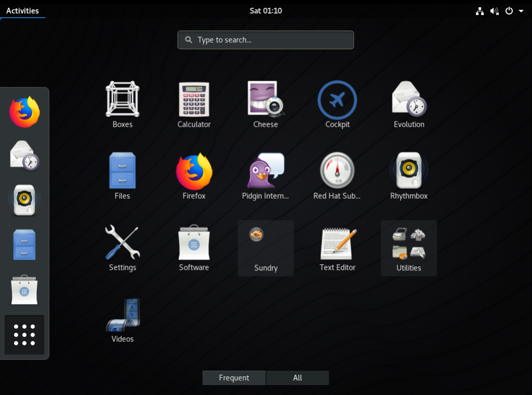The width and height of the screenshot is (532, 395).
Task: Click Software bag in the dash
Action: (x=24, y=290)
